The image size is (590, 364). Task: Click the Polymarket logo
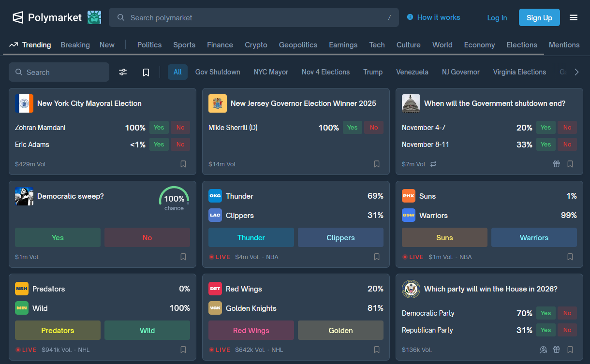pyautogui.click(x=47, y=17)
